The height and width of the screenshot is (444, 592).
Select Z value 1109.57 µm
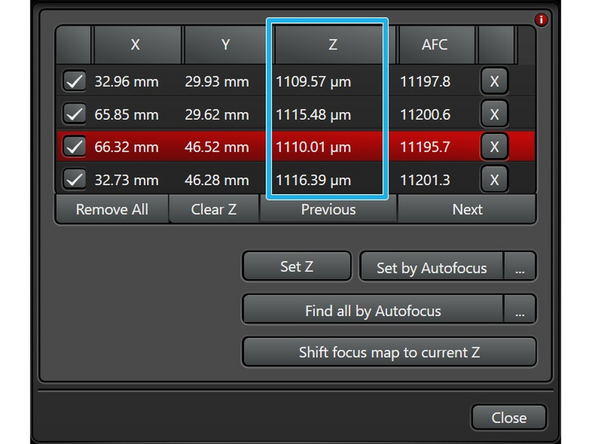pos(313,82)
